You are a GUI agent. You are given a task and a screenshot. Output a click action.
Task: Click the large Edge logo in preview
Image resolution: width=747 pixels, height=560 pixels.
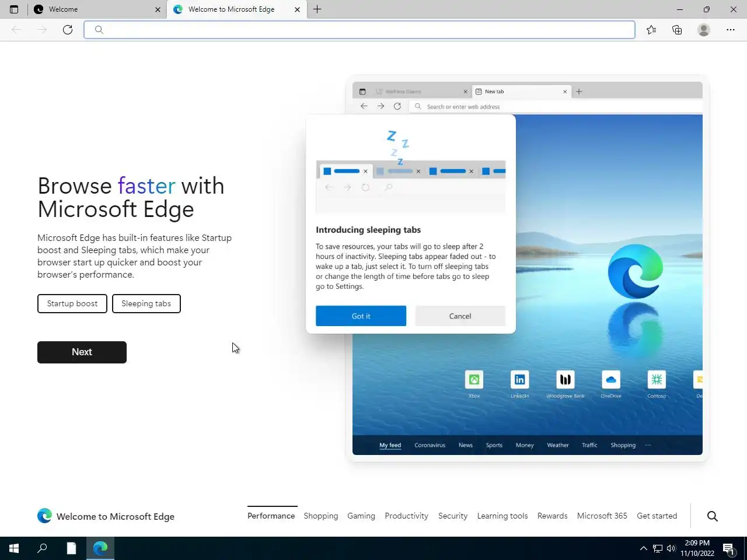coord(635,271)
